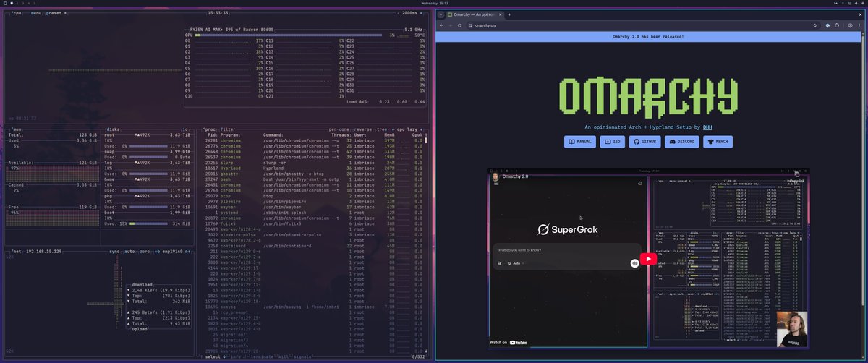Select the pipewire-pulse process row

point(312,234)
